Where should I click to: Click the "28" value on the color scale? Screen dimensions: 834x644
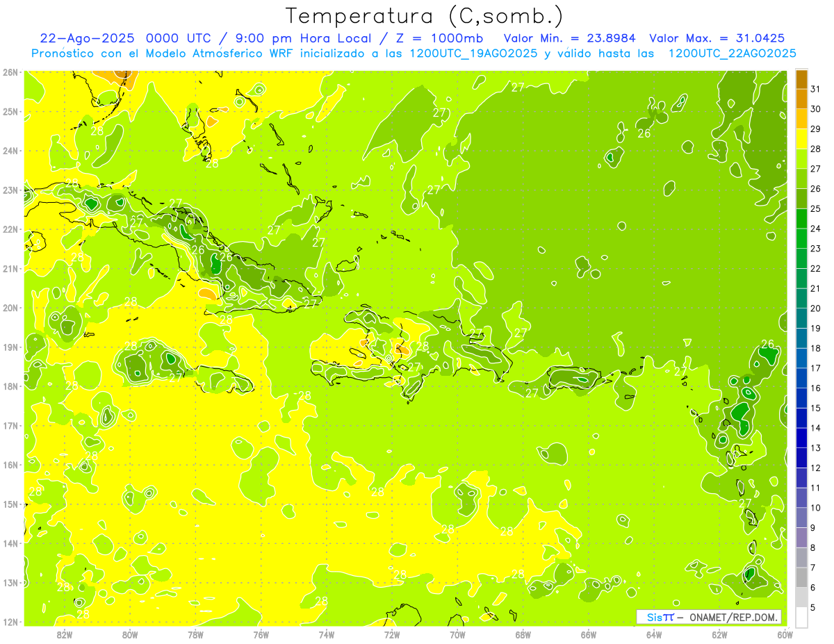(815, 149)
